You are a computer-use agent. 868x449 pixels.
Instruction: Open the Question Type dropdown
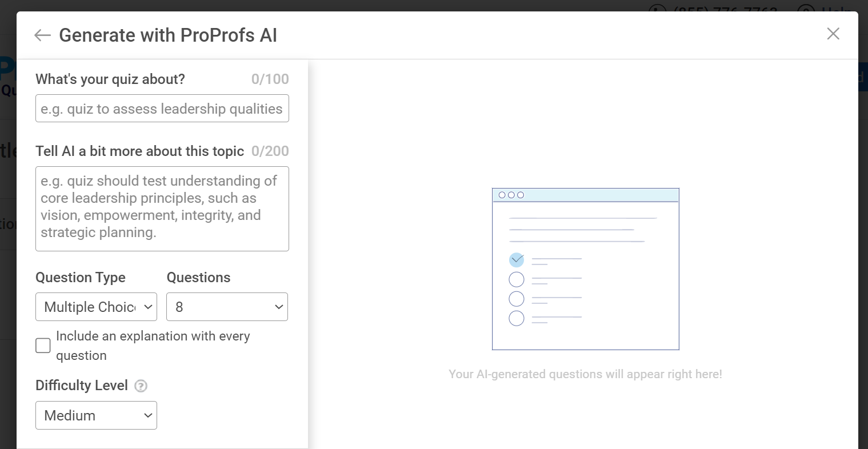click(96, 307)
